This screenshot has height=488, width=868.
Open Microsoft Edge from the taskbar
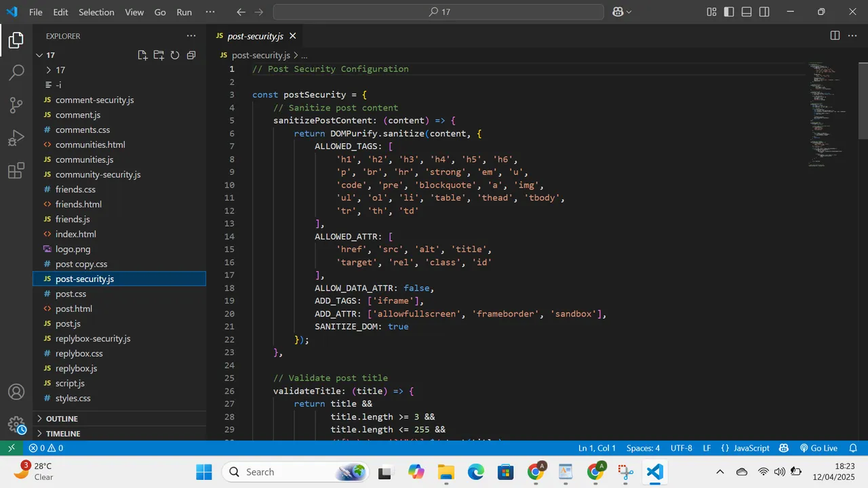[475, 472]
